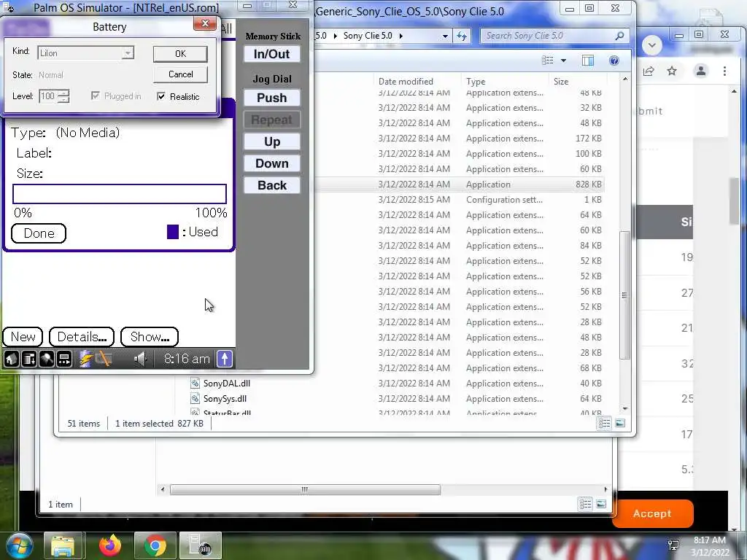Click Jog Dial Push button
This screenshot has width=747, height=560.
(271, 98)
